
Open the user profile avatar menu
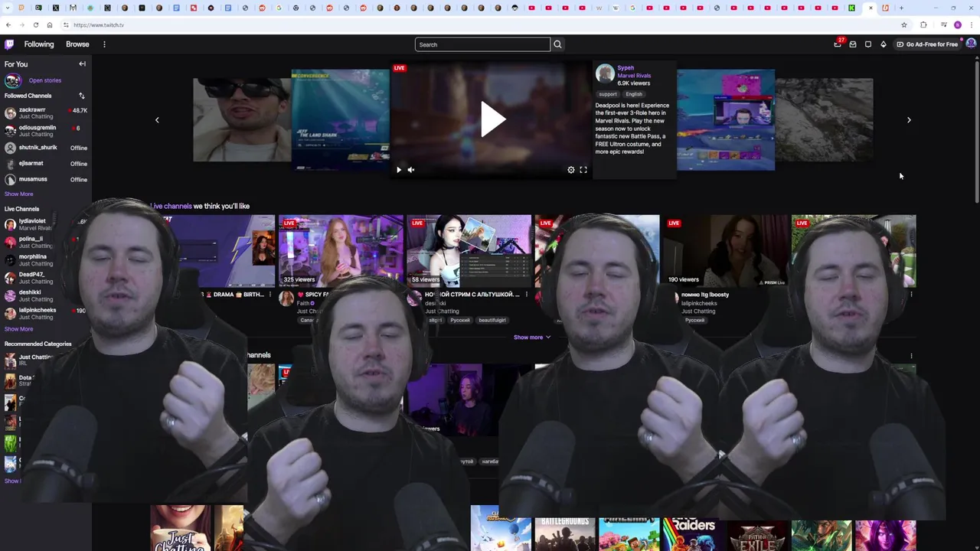pos(971,44)
